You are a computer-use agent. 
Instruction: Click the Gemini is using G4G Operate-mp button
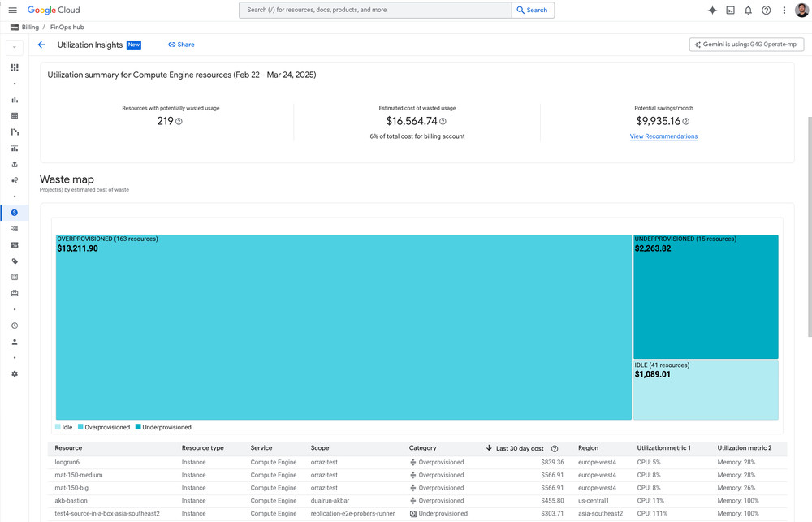coord(746,45)
